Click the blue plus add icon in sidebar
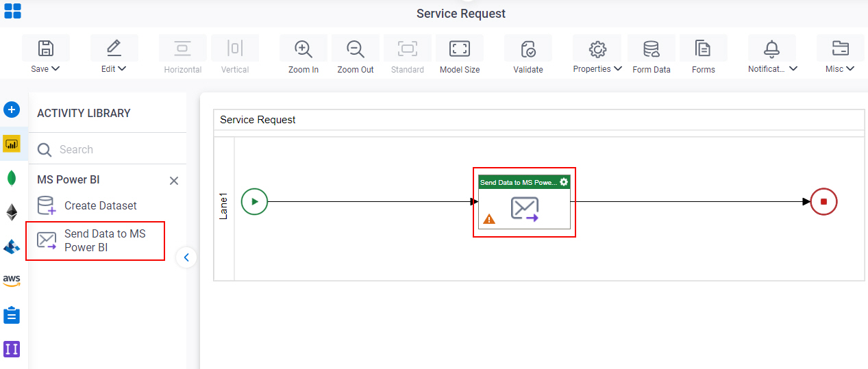 (12, 110)
